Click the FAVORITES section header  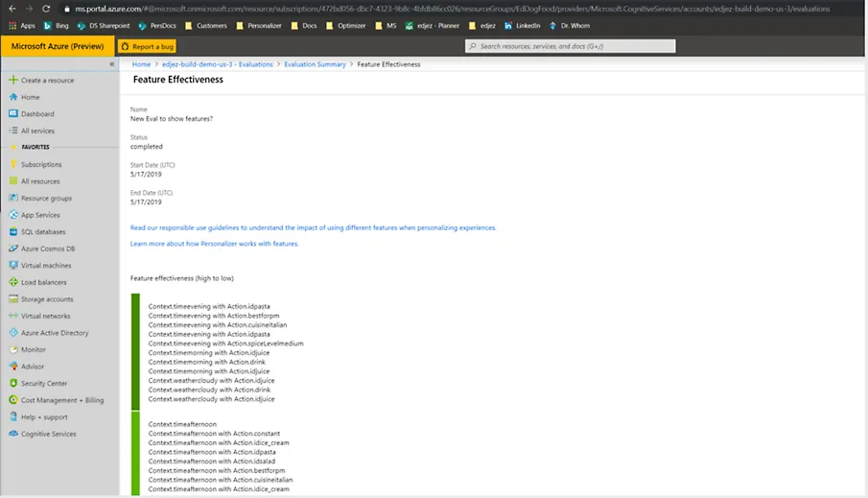[35, 148]
